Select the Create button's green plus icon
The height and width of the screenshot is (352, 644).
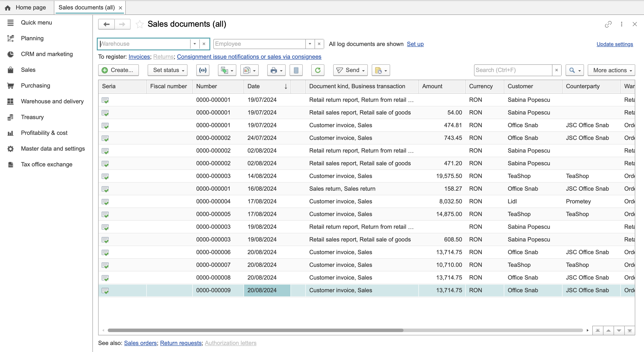click(105, 70)
